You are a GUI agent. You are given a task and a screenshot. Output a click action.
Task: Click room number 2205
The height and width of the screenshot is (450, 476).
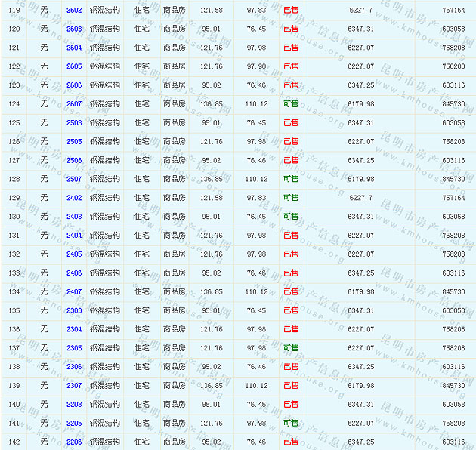pos(74,423)
